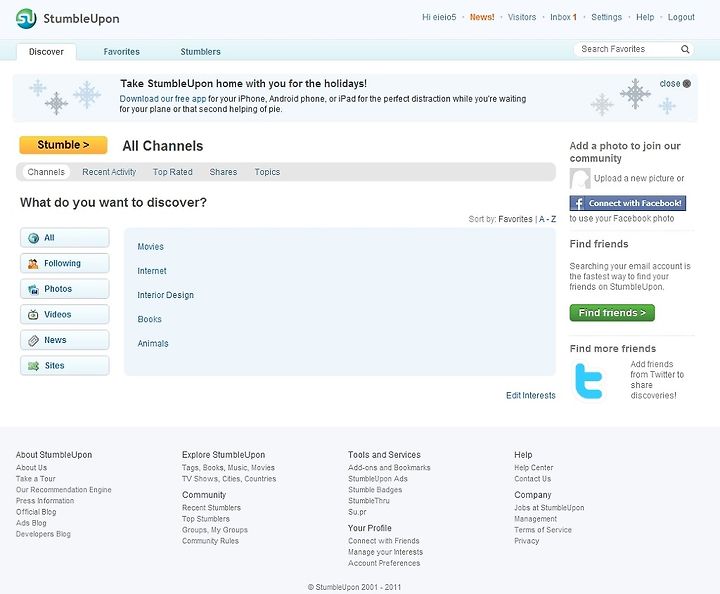Click the Twitter bird icon
The height and width of the screenshot is (594, 720).
(x=588, y=381)
